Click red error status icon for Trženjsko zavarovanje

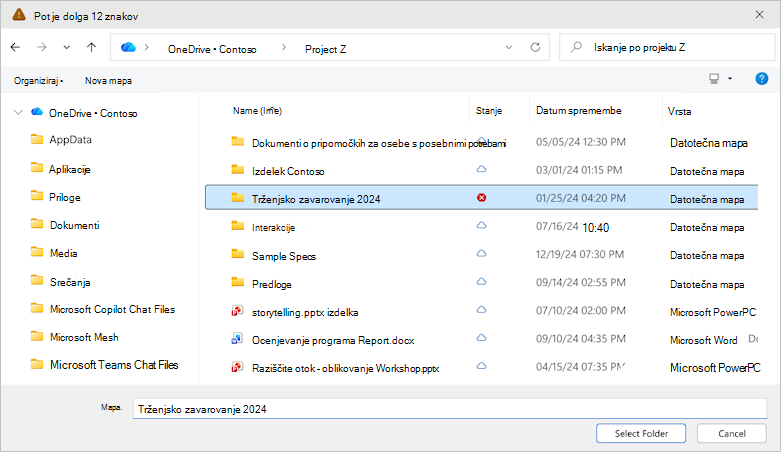(x=482, y=198)
